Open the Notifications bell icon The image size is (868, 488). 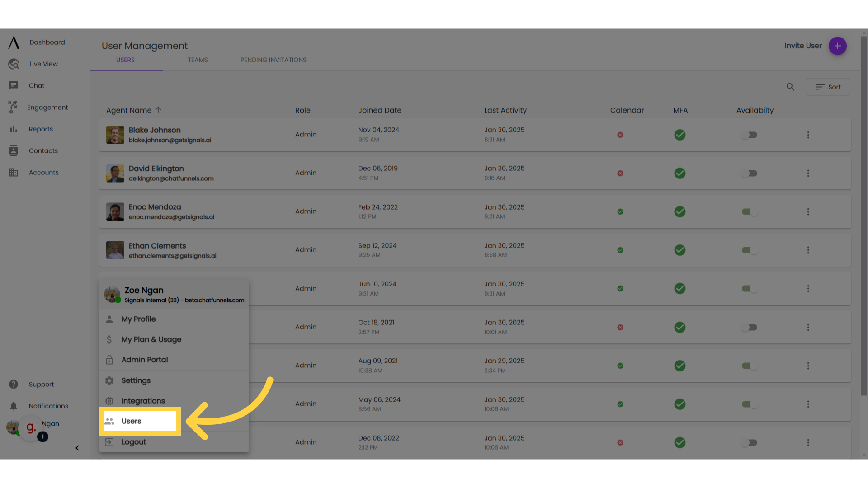(x=14, y=406)
